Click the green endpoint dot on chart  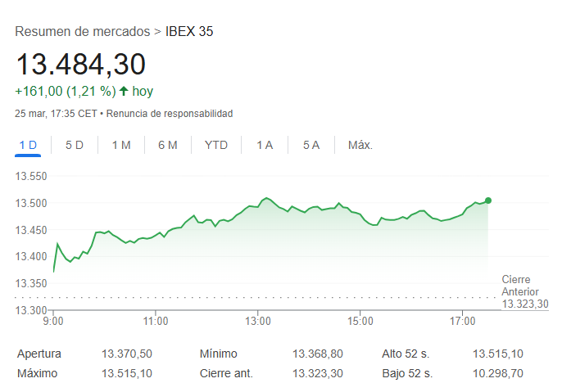point(488,201)
